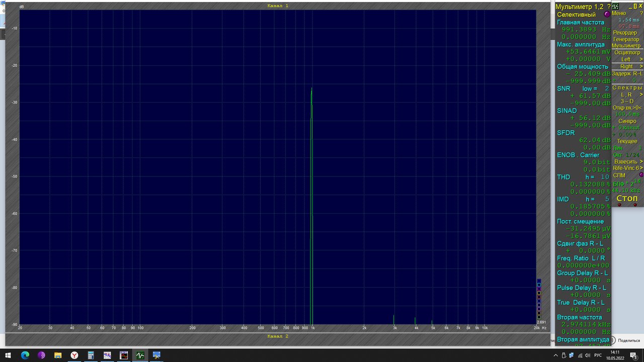Launch Yandex Browser from the taskbar

pos(74,355)
